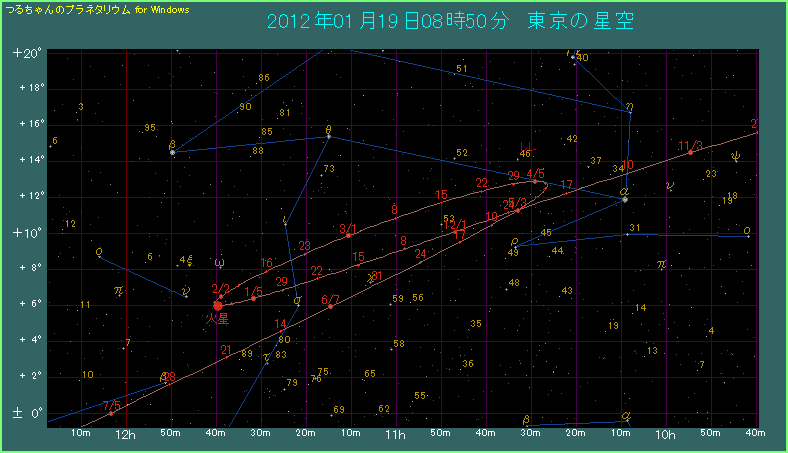Viewport: 788px width, 453px height.
Task: Click the つるちゃんのプラネタリウム app title
Action: pos(98,8)
